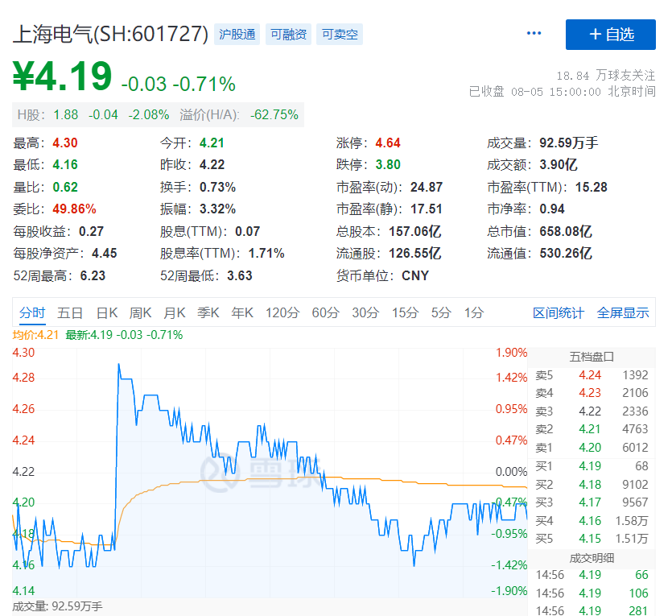Click the 买2 4.18 order row
This screenshot has height=616, width=672.
(592, 485)
